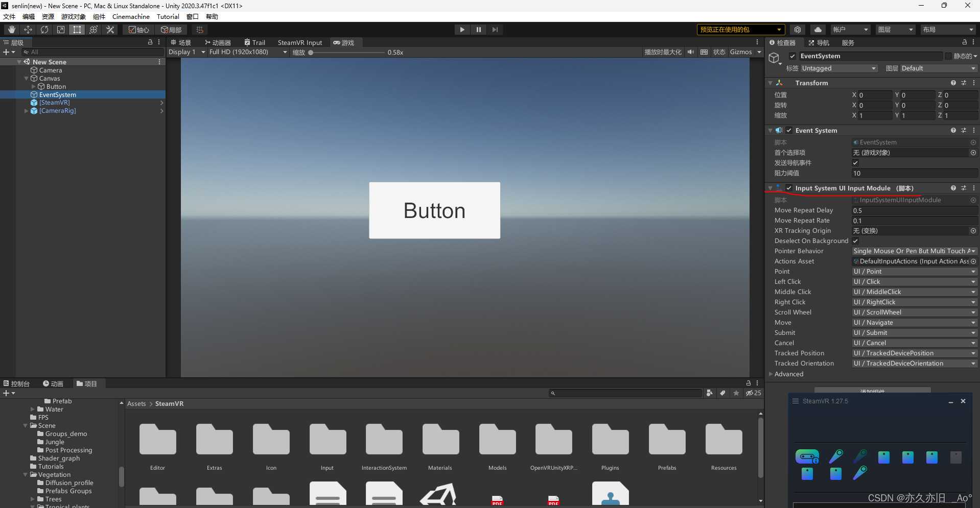Select the Scale tool
Viewport: 980px width, 508px height.
pyautogui.click(x=61, y=30)
